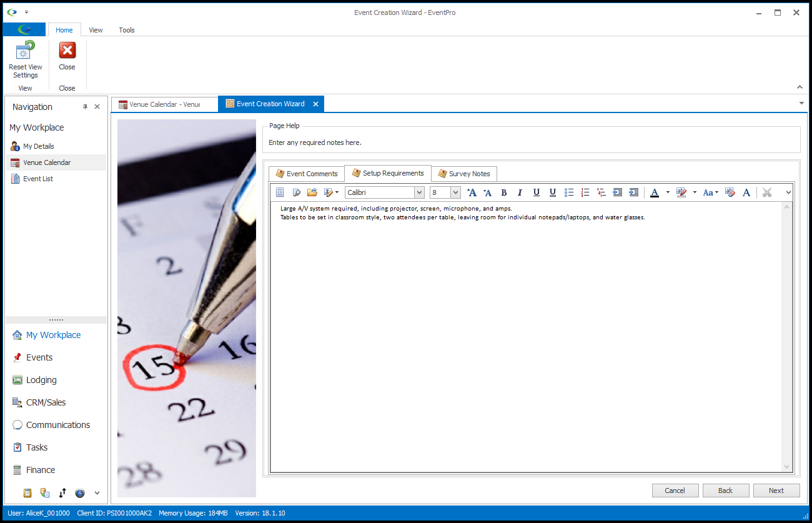Image resolution: width=812 pixels, height=523 pixels.
Task: Switch to the Event Comments tab
Action: 307,174
